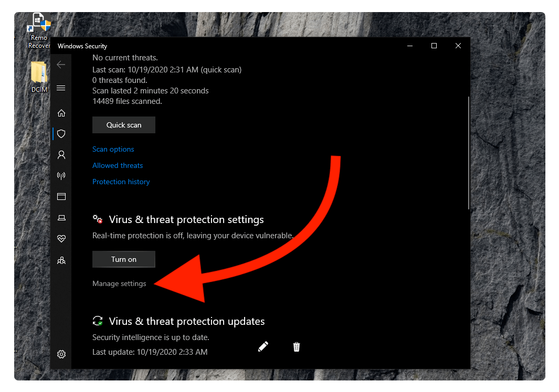Click 'Real-time protection is off' warning text
Screen dimensions: 559x392
tap(193, 236)
